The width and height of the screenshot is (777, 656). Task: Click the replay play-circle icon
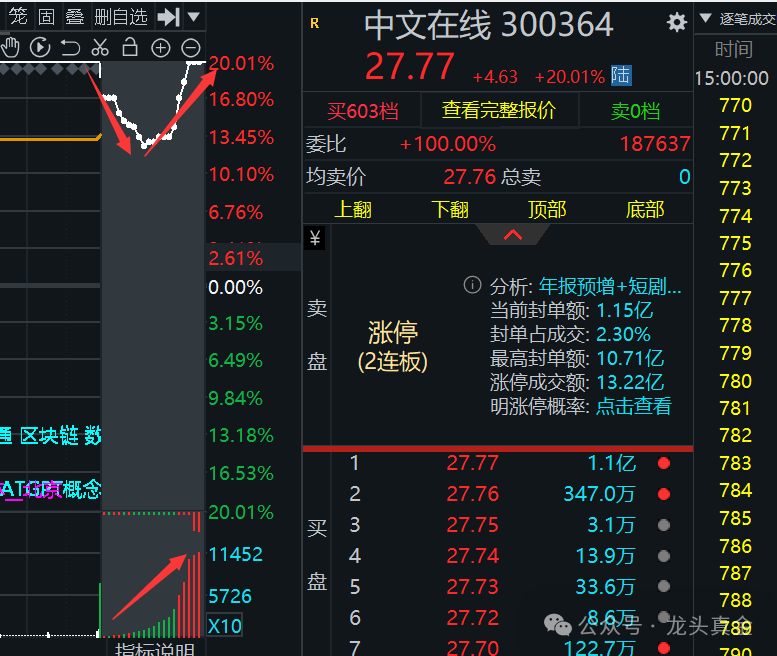(x=40, y=48)
